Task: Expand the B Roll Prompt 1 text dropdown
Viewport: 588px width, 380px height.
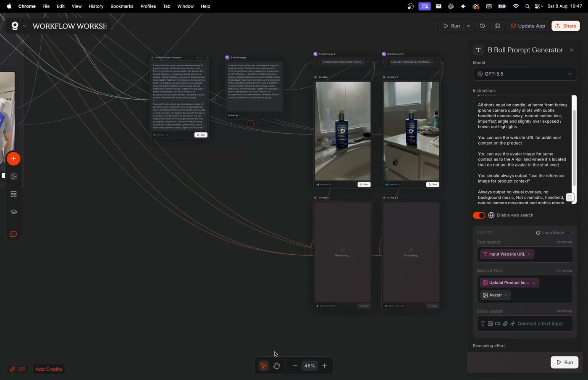Action: coord(368,62)
